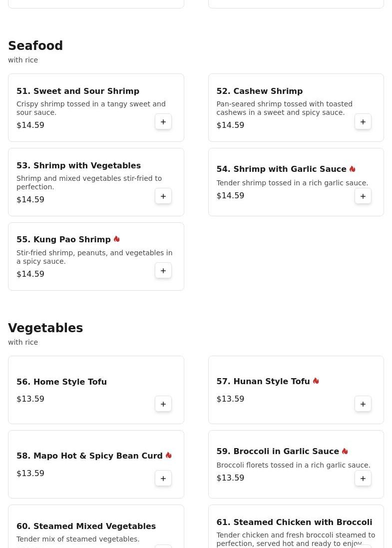The height and width of the screenshot is (548, 392).
Task: Click the Vegetables section heading
Action: tap(45, 328)
